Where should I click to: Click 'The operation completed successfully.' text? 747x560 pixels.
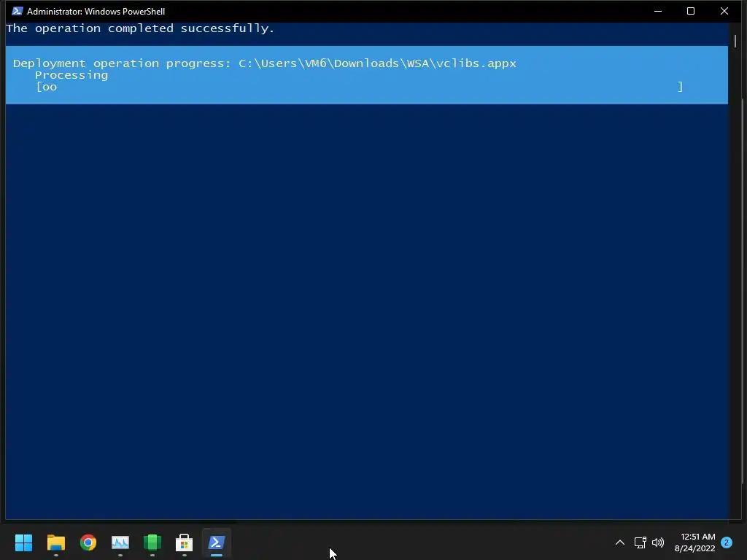140,28
